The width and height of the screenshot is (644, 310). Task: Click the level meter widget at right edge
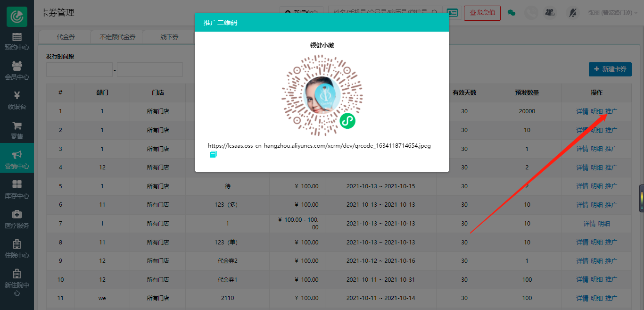[x=641, y=198]
